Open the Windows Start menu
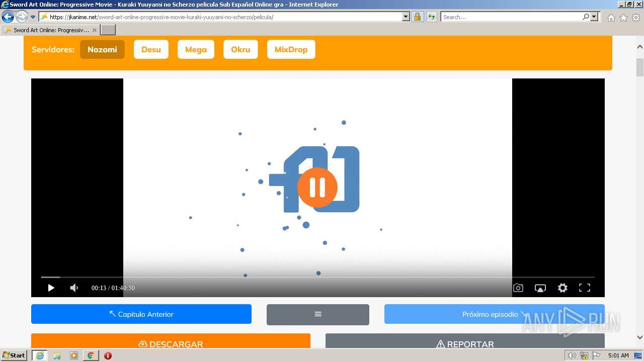This screenshot has height=362, width=644. (x=14, y=355)
